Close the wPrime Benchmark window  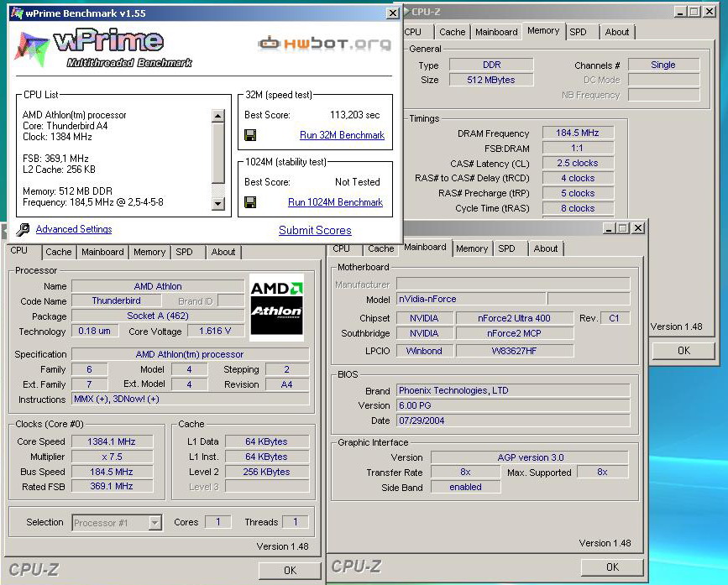(x=393, y=13)
